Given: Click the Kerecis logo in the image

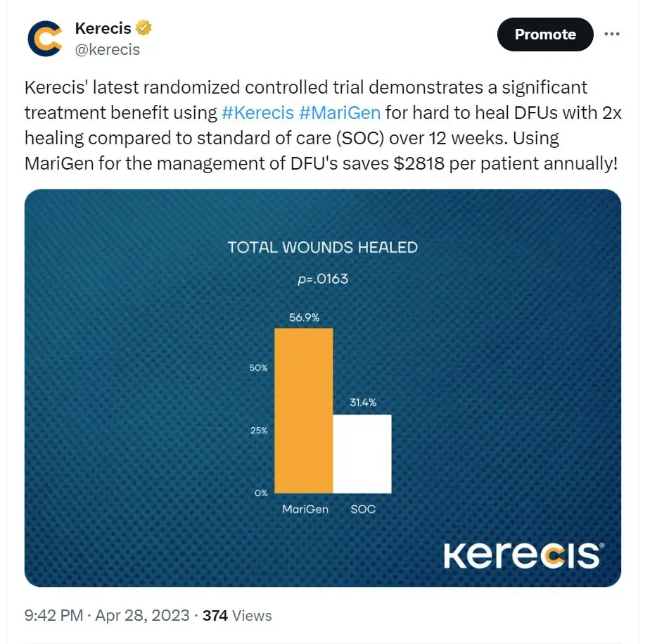Looking at the screenshot, I should point(524,555).
